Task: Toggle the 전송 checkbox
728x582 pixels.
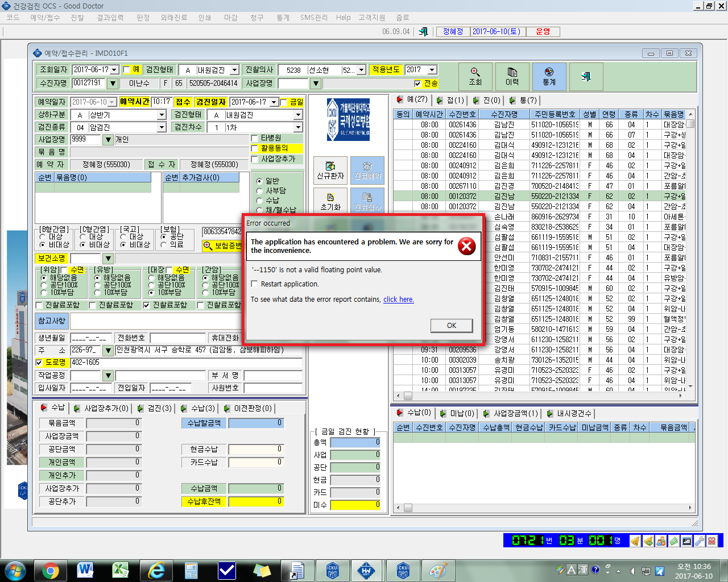Action: click(417, 84)
